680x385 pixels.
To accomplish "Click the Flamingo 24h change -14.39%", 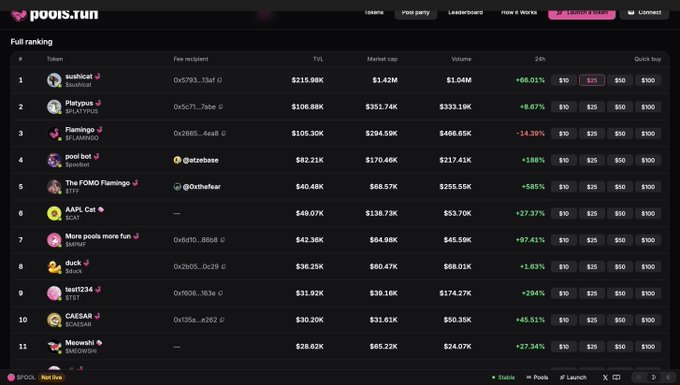I will click(530, 134).
